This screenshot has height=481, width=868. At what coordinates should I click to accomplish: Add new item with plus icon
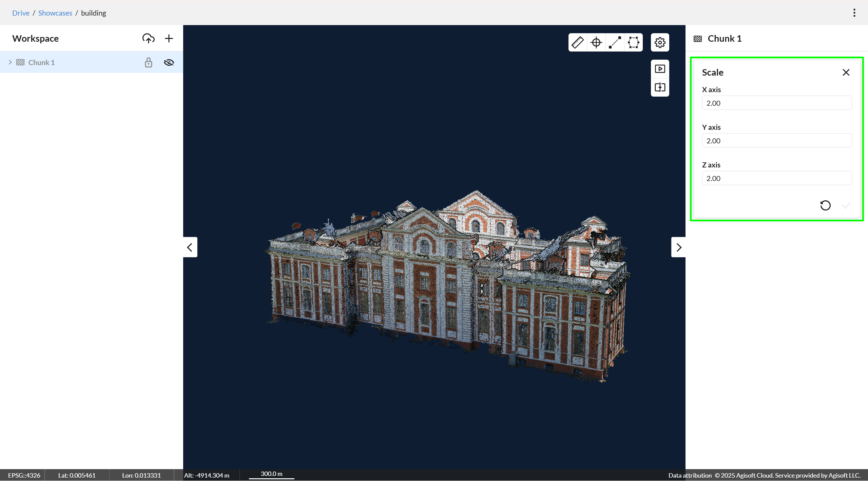[169, 38]
